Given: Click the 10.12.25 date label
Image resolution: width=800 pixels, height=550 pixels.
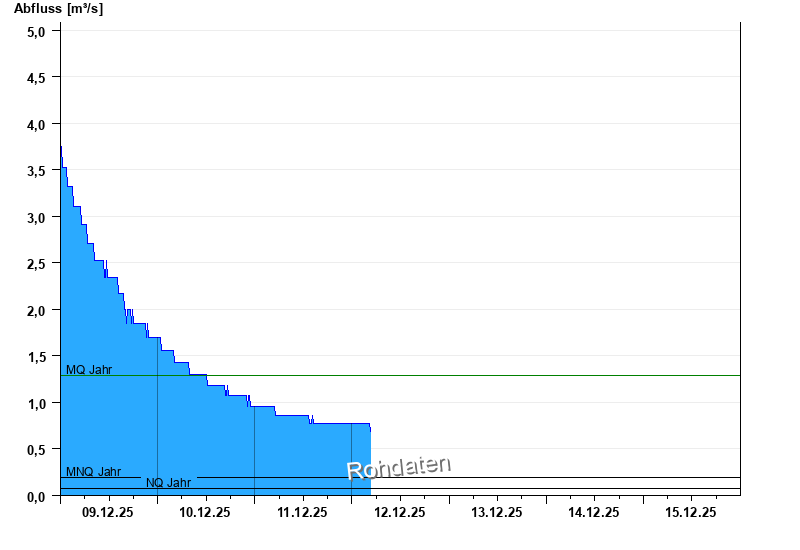Looking at the screenshot, I should click(205, 512).
